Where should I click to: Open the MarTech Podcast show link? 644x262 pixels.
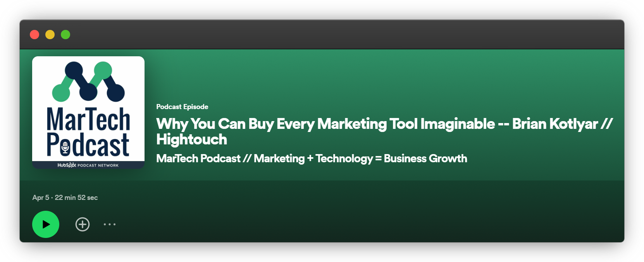coord(312,158)
